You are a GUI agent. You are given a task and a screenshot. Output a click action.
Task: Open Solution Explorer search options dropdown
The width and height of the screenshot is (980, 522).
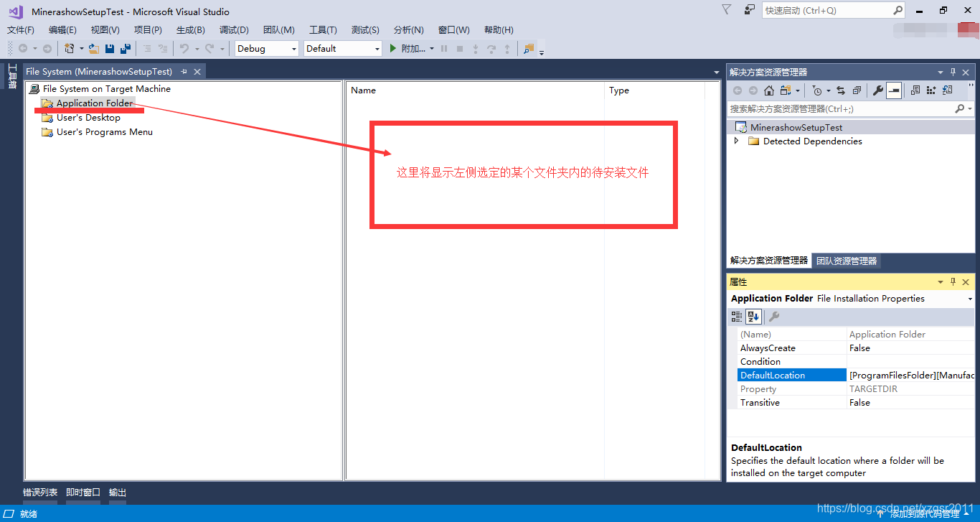[x=970, y=109]
